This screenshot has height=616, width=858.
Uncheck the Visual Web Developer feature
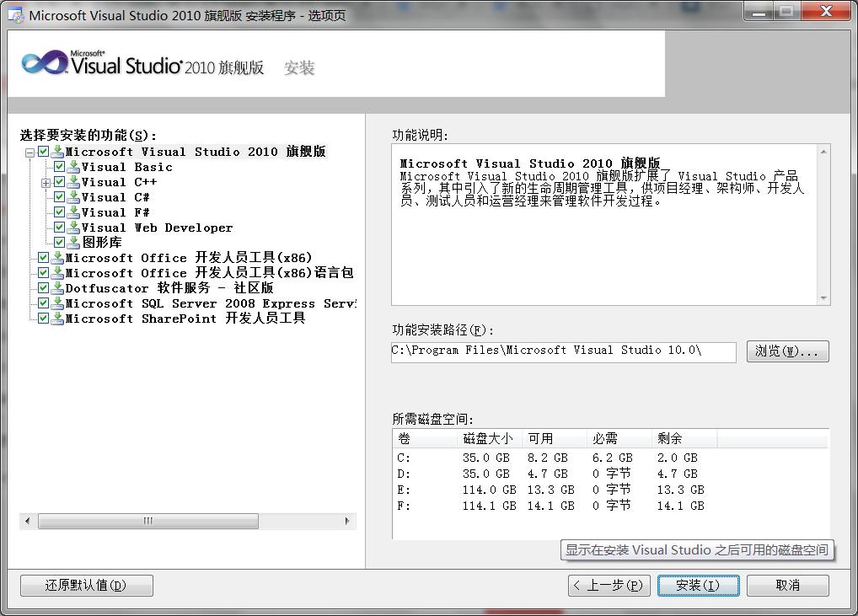tap(58, 227)
